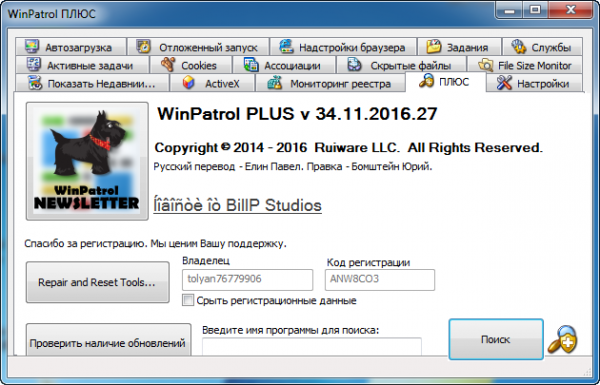Click the Код регистрации field
This screenshot has width=600, height=385.
(x=380, y=279)
